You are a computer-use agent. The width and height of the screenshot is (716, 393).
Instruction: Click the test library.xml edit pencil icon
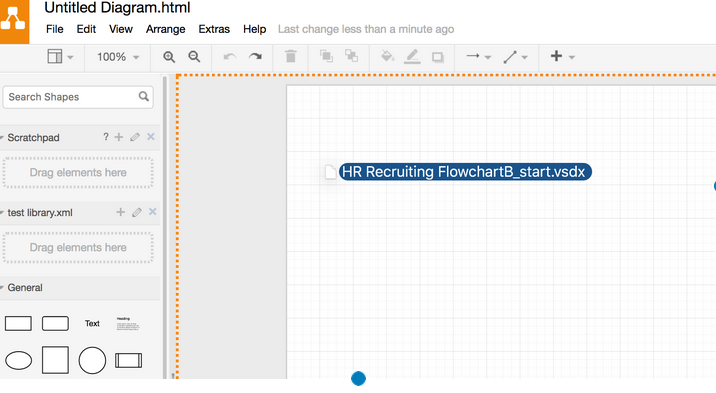click(x=137, y=212)
